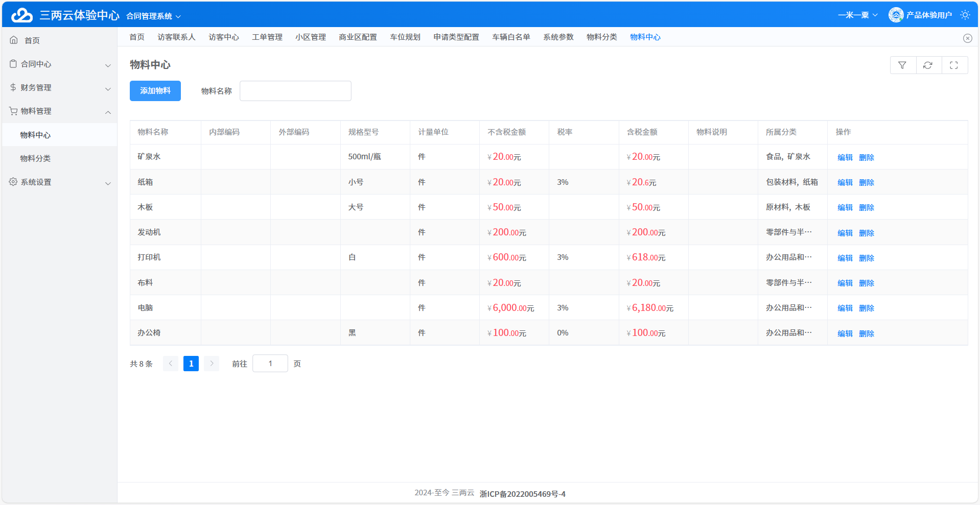Delete the 木板 row

tap(867, 207)
